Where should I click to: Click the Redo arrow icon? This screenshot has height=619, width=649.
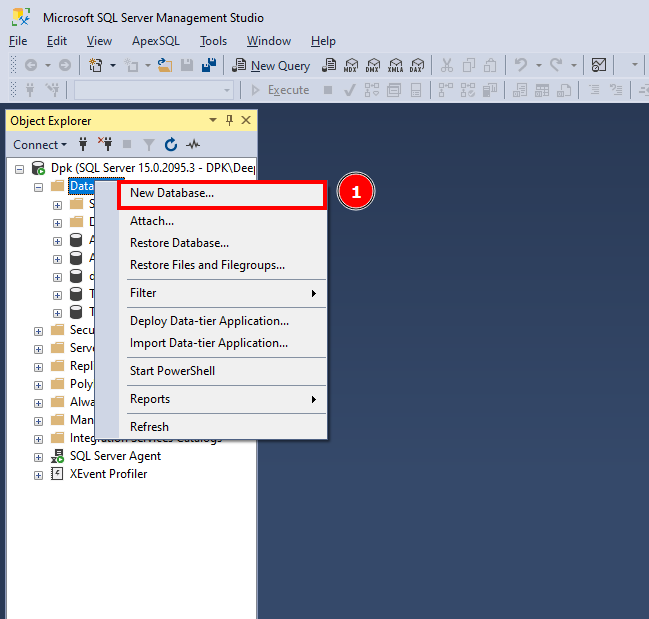click(556, 65)
